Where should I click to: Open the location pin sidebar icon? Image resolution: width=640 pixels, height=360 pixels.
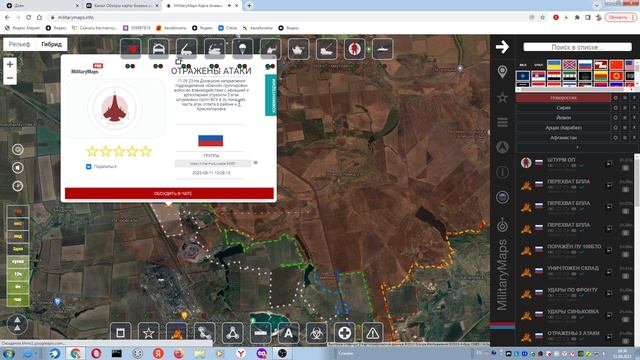pos(502,72)
